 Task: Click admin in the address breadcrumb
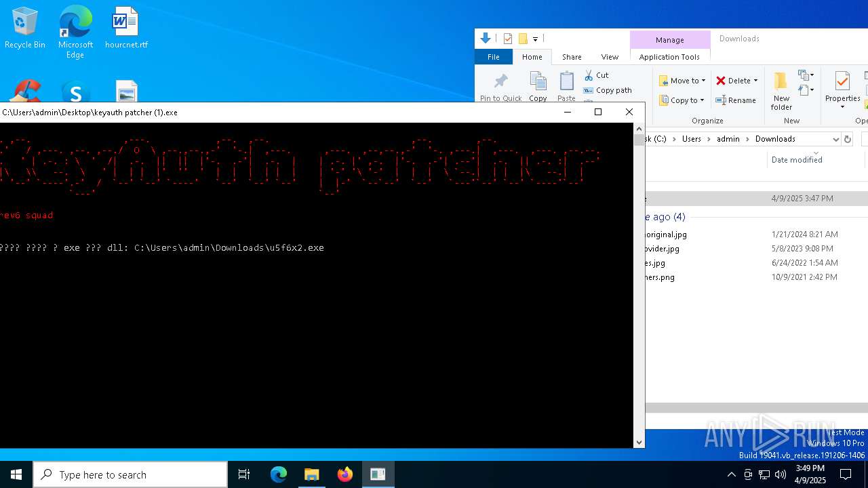(728, 139)
